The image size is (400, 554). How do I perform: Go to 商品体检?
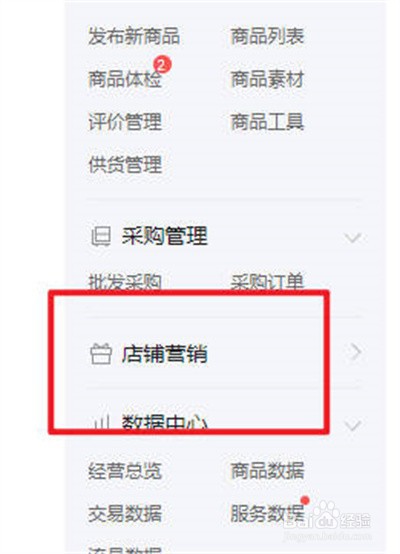click(125, 79)
